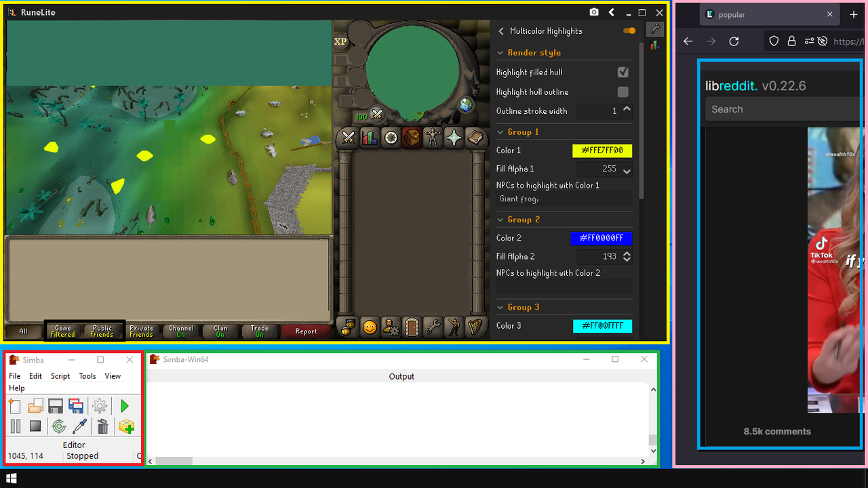Open the Quest list compass icon
868x488 pixels.
391,138
